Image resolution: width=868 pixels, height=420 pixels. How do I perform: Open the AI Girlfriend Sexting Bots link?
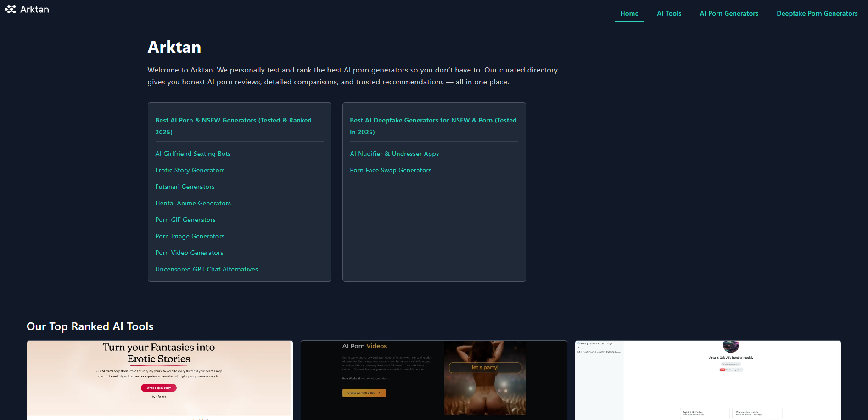tap(193, 154)
